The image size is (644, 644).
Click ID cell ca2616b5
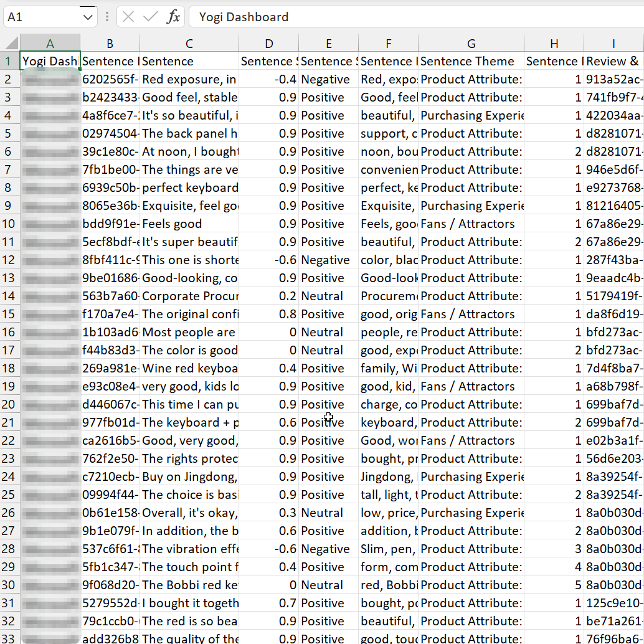pyautogui.click(x=110, y=440)
